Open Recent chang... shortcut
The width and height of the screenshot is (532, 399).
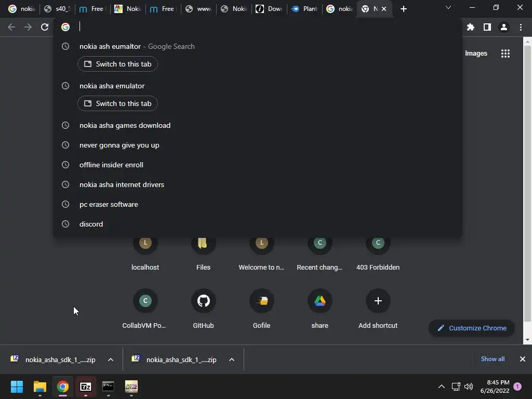320,254
